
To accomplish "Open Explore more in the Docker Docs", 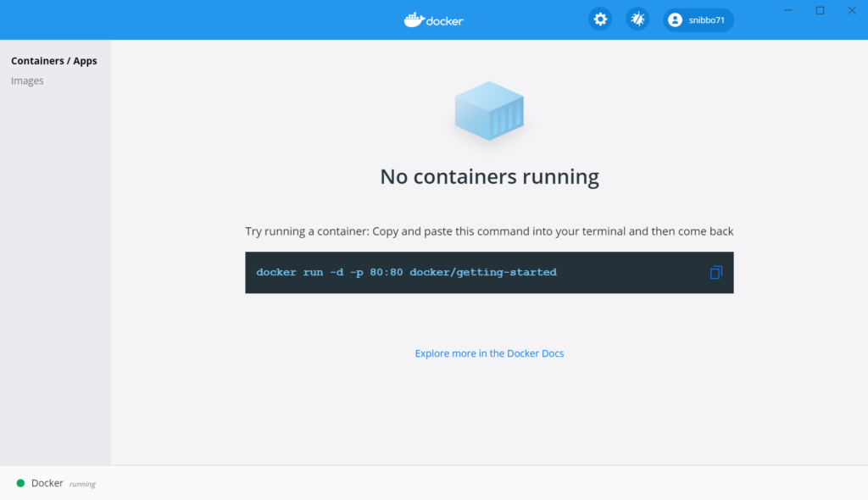I will (489, 353).
